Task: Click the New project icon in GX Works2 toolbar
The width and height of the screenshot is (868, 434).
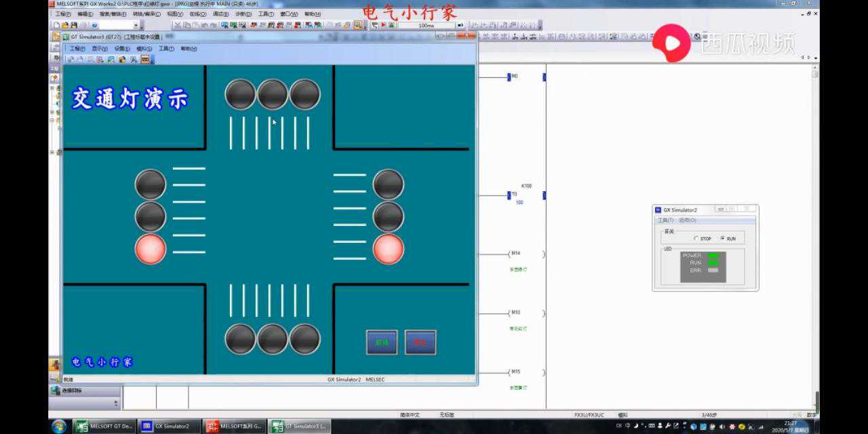Action: coord(56,25)
